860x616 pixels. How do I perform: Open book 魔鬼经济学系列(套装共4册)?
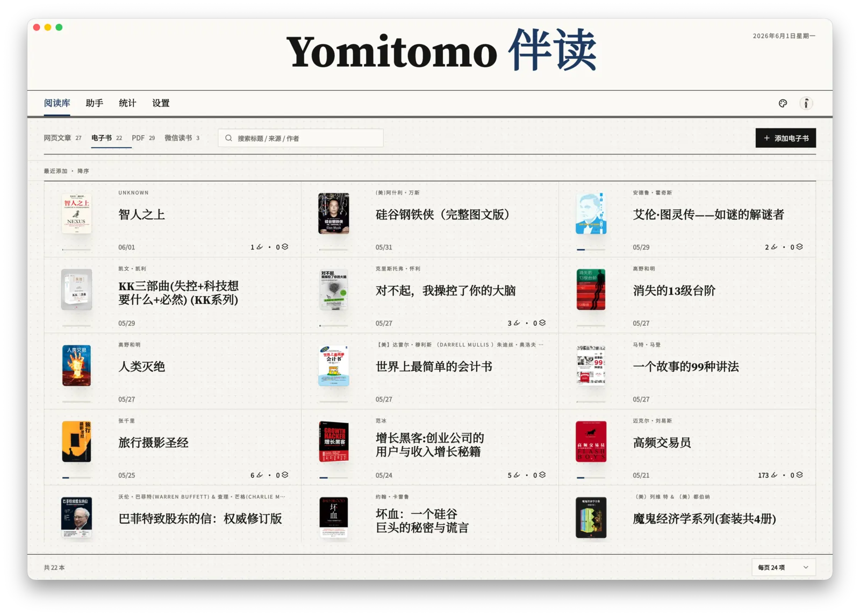coord(704,519)
